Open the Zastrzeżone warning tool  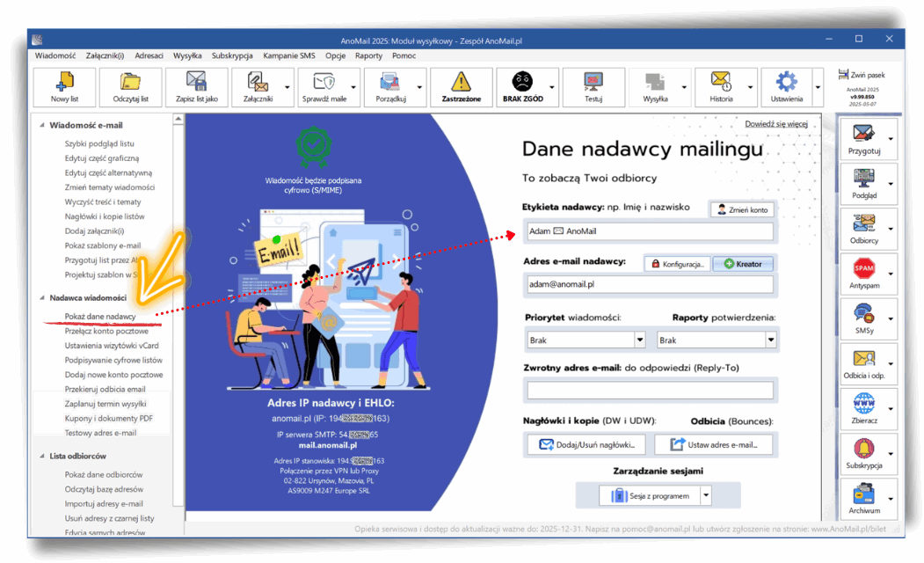(x=462, y=87)
